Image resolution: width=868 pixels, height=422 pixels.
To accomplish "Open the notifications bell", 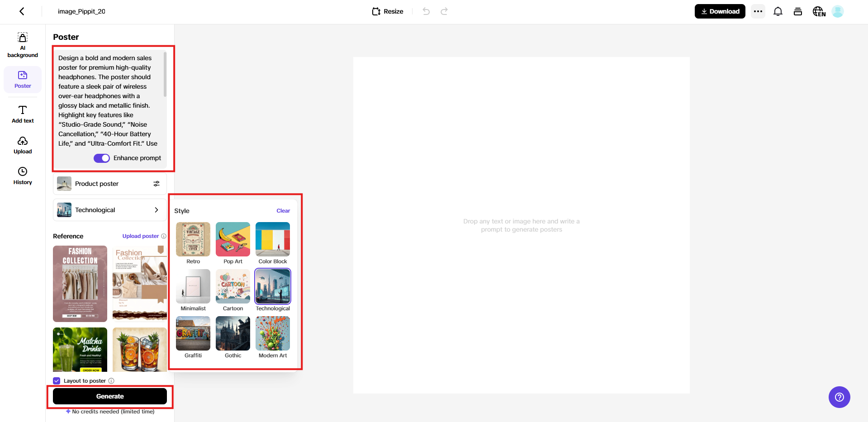I will pos(778,11).
